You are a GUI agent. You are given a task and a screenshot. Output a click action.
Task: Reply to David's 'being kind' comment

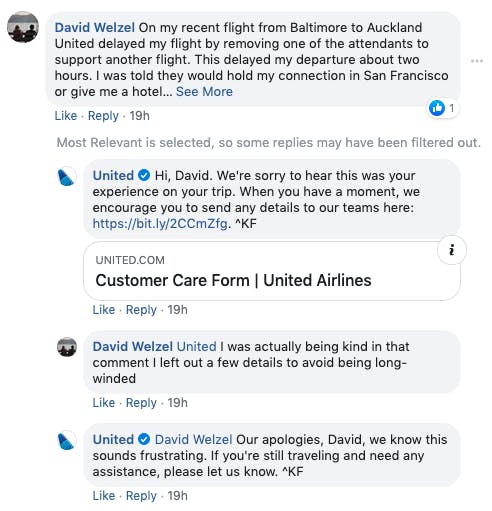(141, 403)
